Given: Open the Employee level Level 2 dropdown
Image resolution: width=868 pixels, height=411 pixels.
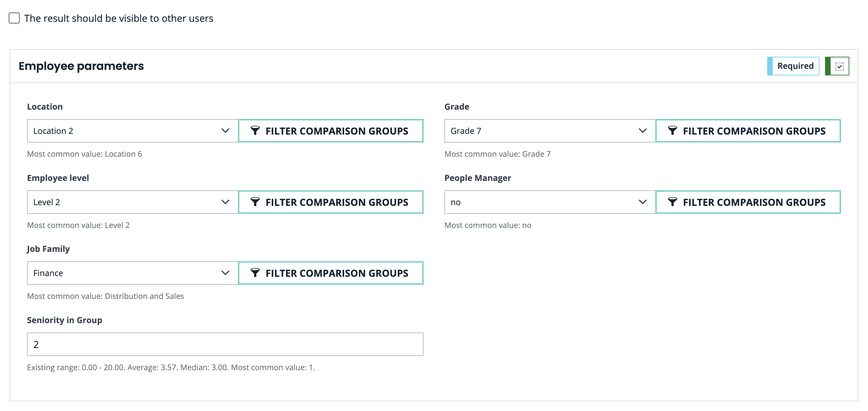Looking at the screenshot, I should click(132, 202).
